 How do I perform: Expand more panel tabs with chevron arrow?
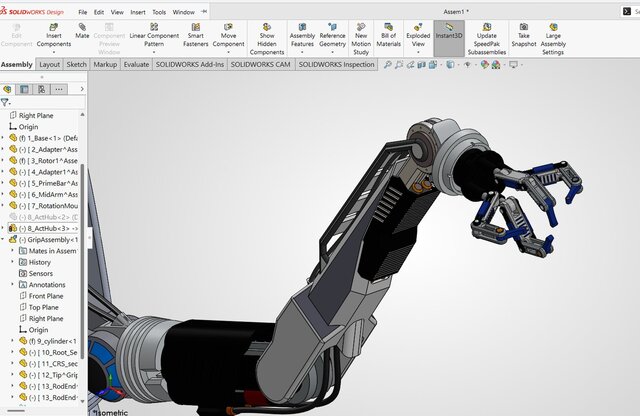pos(82,89)
